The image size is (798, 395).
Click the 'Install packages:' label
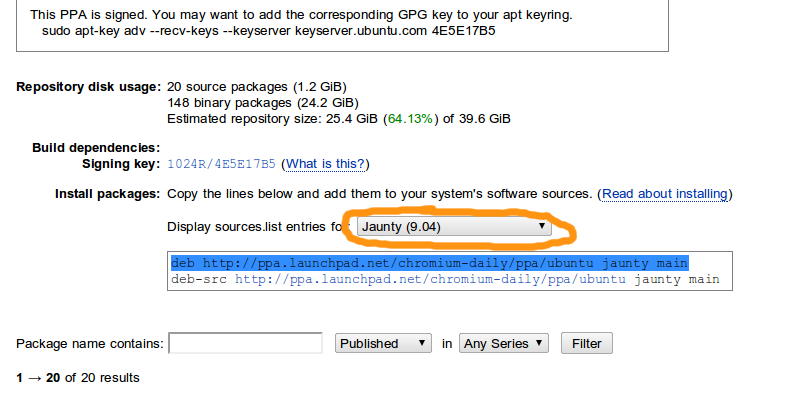point(107,194)
